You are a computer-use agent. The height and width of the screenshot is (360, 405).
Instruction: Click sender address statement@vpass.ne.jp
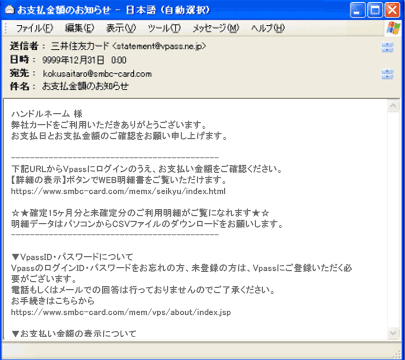pyautogui.click(x=160, y=46)
